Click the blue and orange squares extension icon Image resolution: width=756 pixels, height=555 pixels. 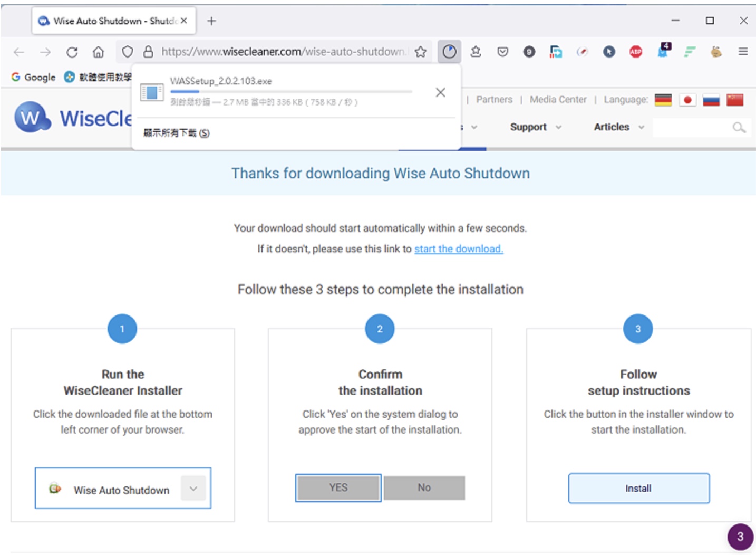pos(556,52)
